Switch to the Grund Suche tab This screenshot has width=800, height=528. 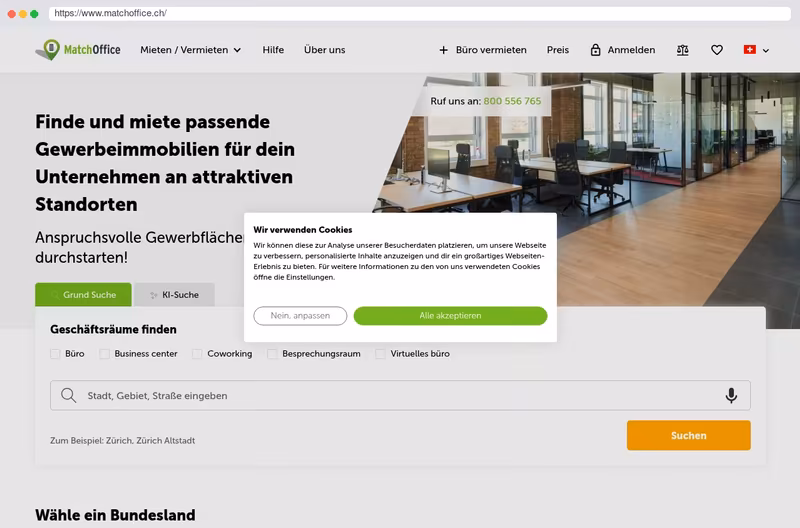tap(83, 295)
